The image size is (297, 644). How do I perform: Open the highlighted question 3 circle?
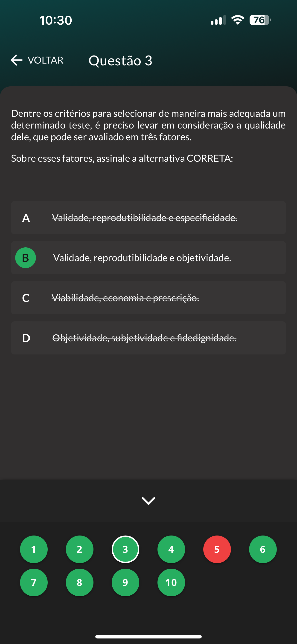click(125, 549)
